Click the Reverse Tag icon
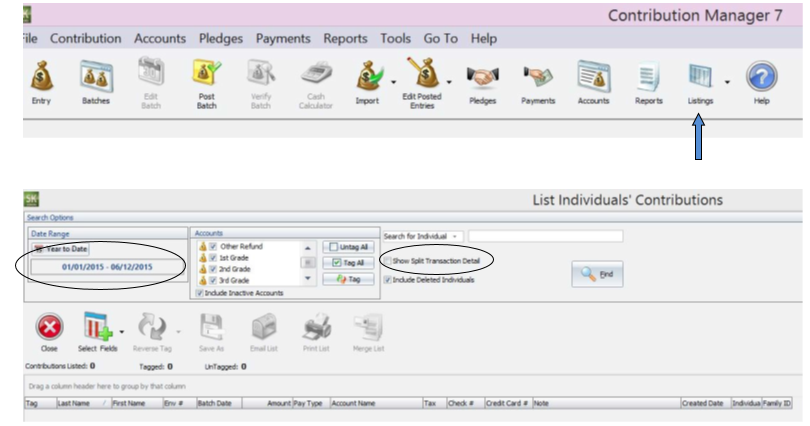 click(x=152, y=327)
